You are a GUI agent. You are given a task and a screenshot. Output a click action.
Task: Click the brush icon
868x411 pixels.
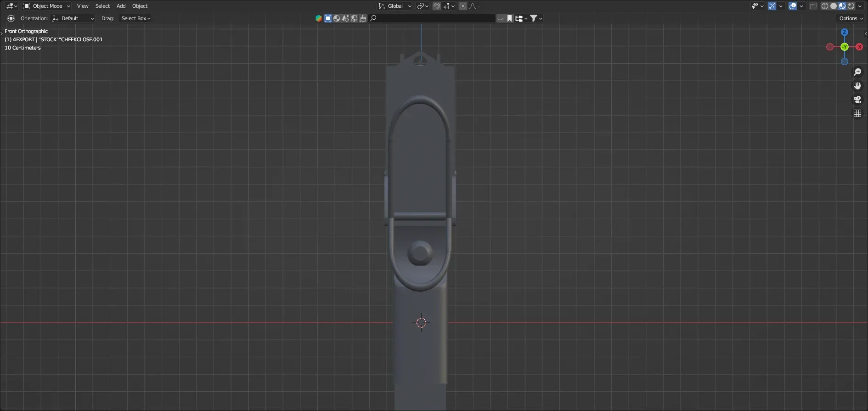[x=363, y=18]
